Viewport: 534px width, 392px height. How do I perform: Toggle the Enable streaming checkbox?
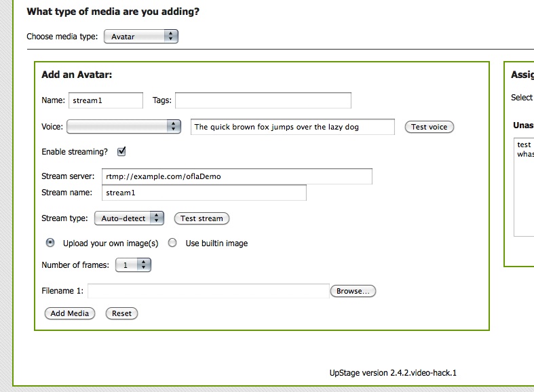tap(122, 152)
